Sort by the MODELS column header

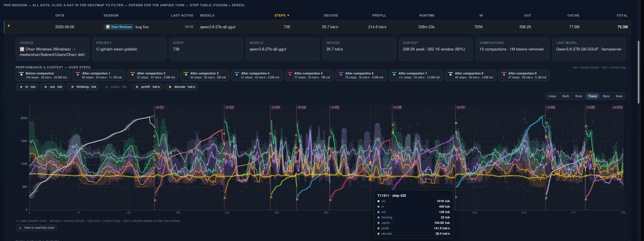coord(207,15)
